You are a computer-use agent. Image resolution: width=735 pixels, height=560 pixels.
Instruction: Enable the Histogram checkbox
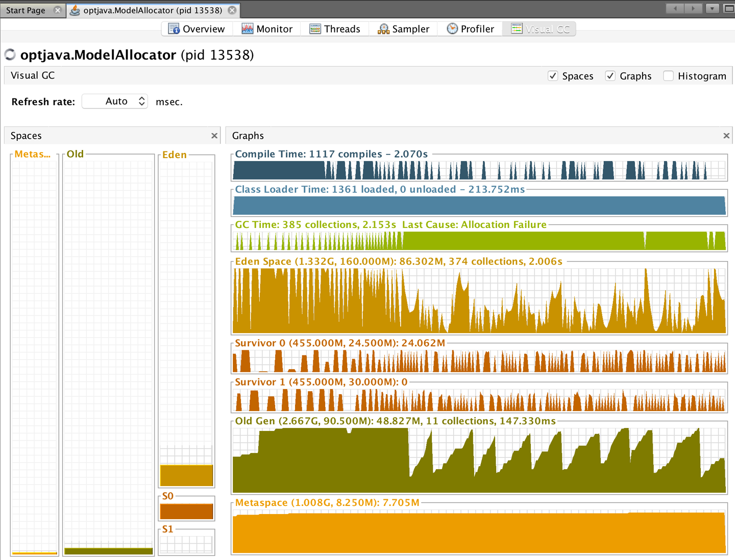(x=668, y=76)
